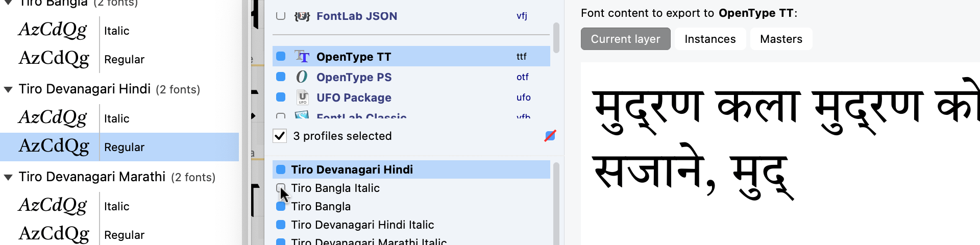Select the Current layer option

625,39
